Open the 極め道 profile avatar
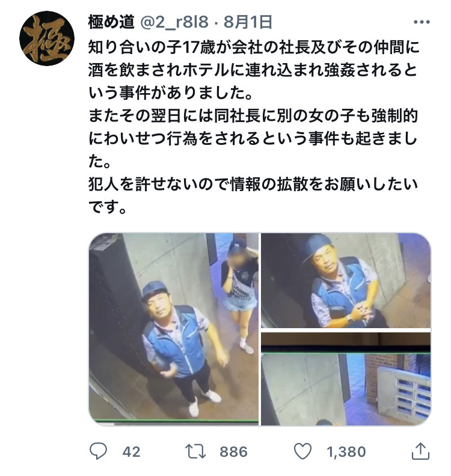 (47, 38)
